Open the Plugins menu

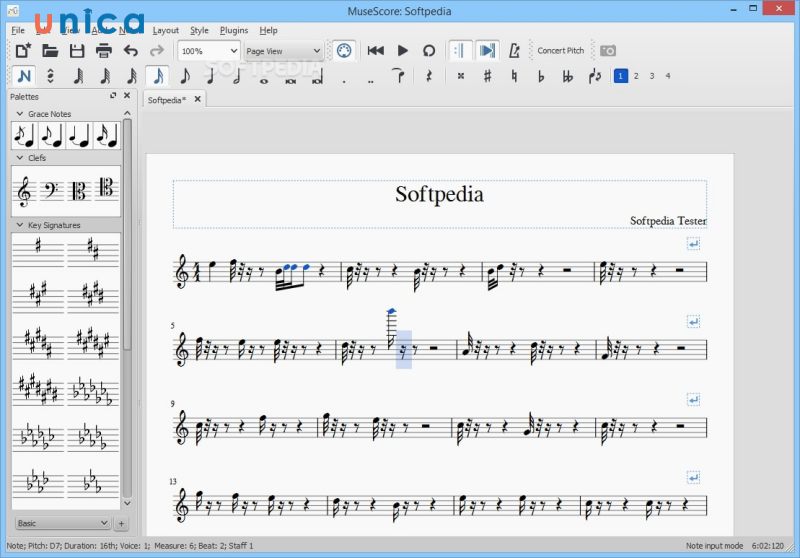[234, 30]
